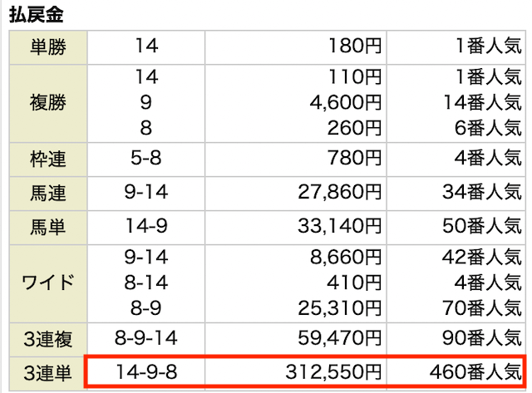Select the 3連単 row header

48,373
